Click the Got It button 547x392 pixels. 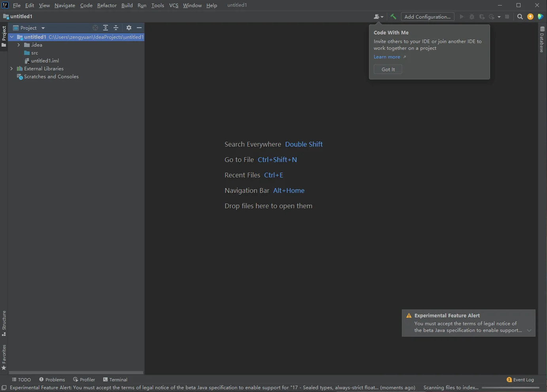[388, 69]
